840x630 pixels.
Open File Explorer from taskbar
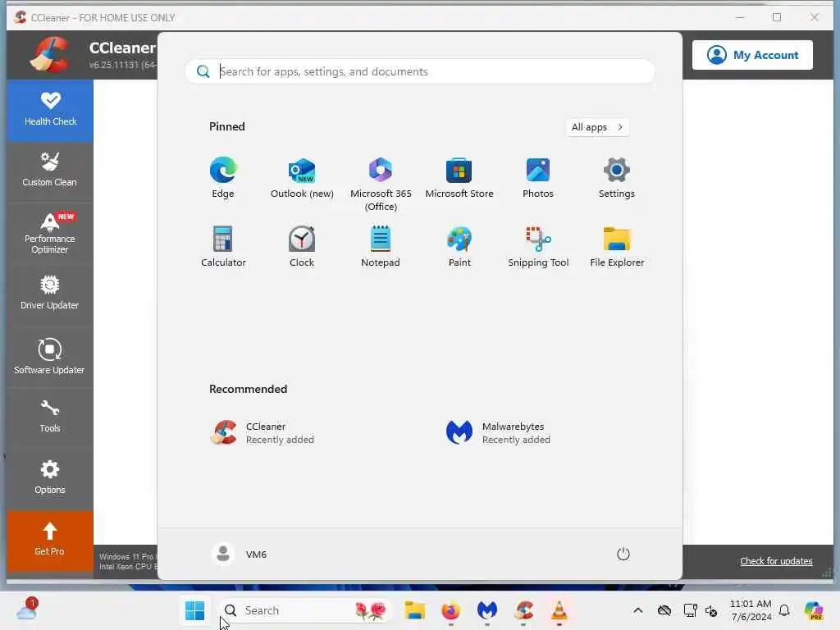[414, 610]
